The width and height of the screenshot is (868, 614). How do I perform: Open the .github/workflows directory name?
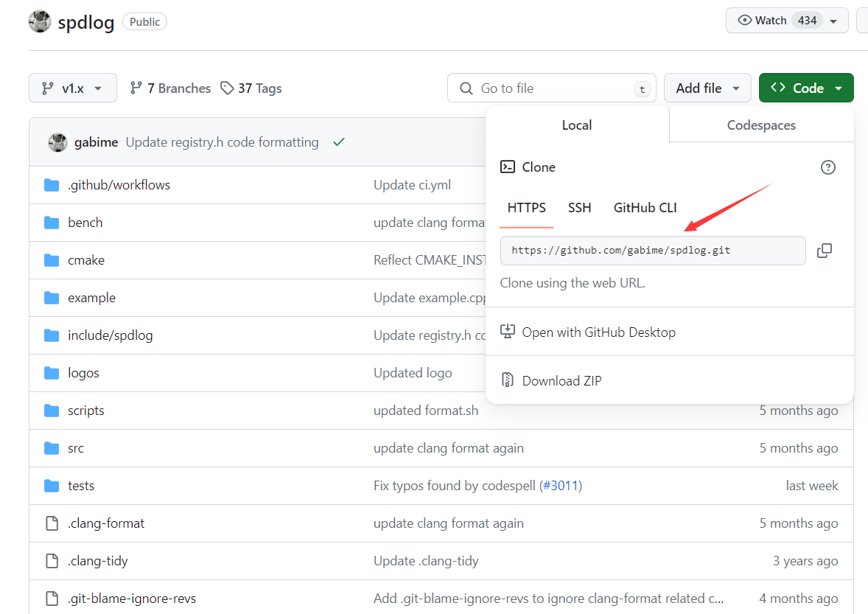(119, 185)
